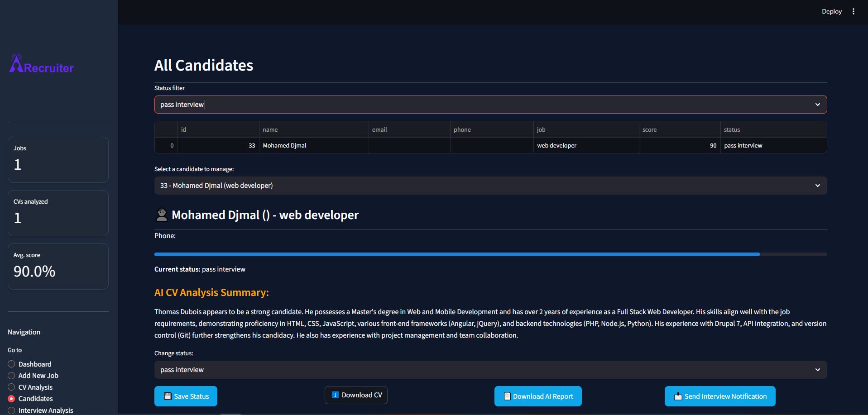Select the Dashboard radio option
This screenshot has width=868, height=415.
pos(12,364)
